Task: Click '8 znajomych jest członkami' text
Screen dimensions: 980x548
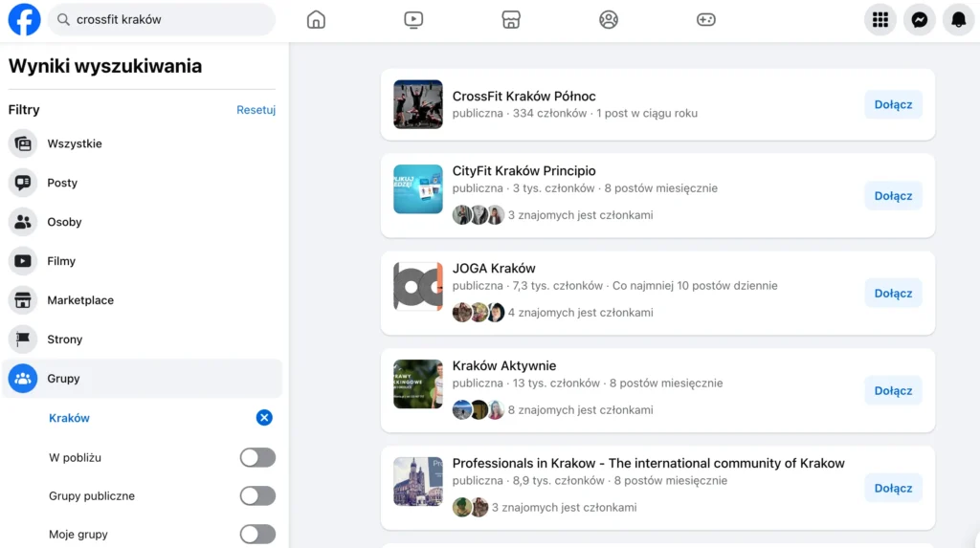Action: 580,410
